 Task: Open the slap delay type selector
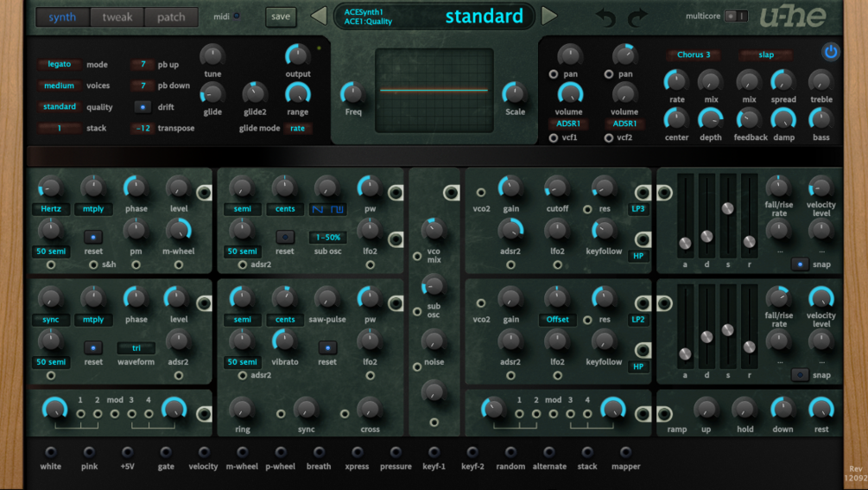coord(766,54)
